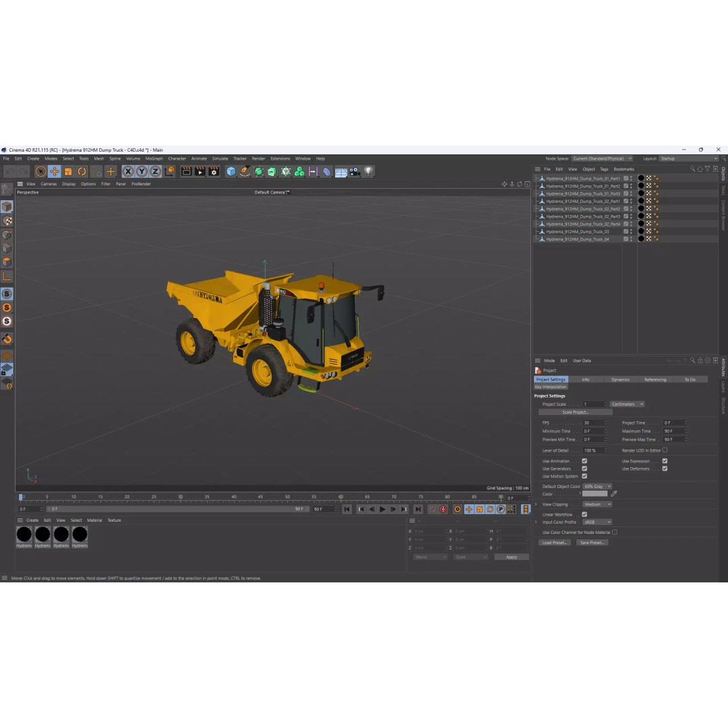Select Model mode in left palette

click(7, 207)
